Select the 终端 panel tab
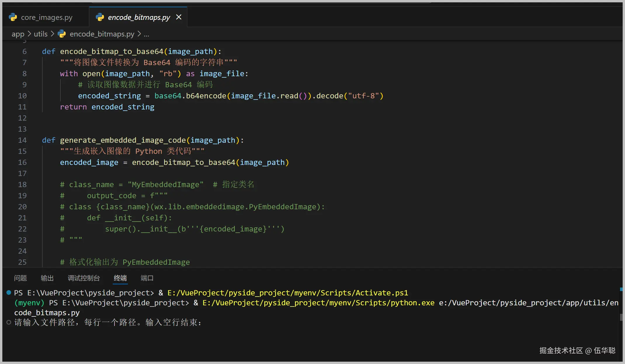The image size is (625, 364). (x=120, y=278)
